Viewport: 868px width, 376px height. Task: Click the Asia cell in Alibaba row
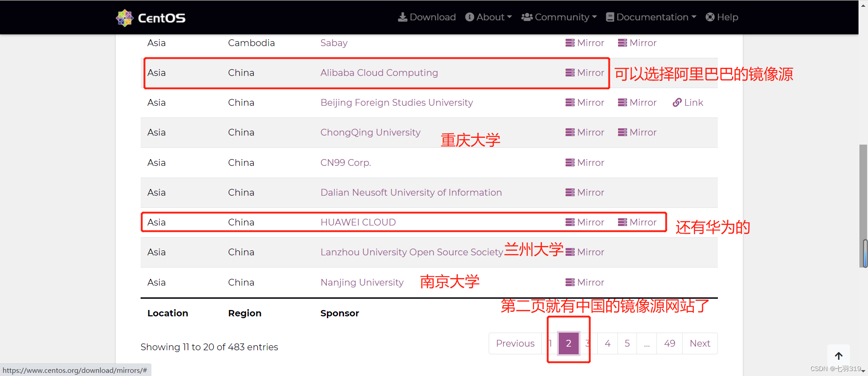(156, 73)
